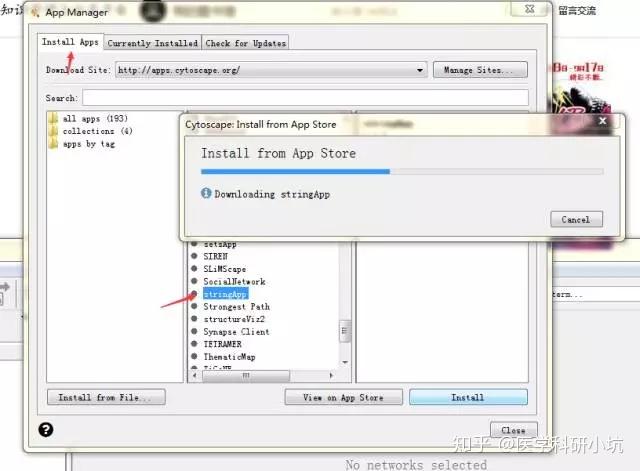The height and width of the screenshot is (471, 640).
Task: Select Strongest Path in the app list
Action: tap(236, 307)
